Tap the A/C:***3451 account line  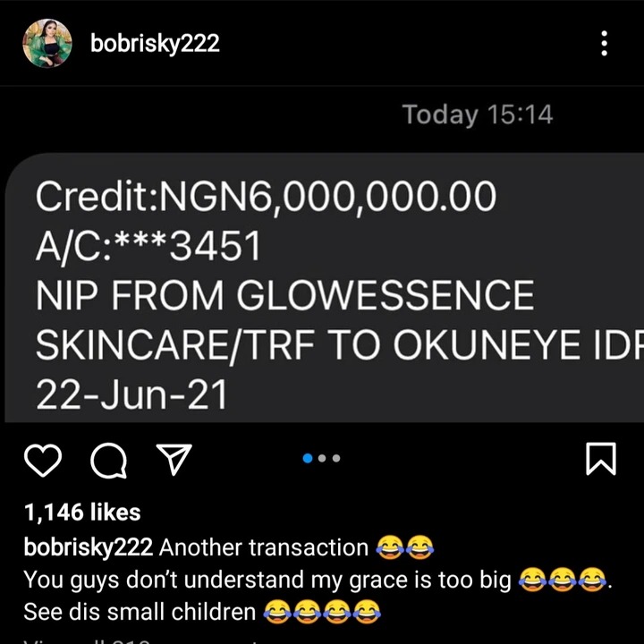click(148, 247)
